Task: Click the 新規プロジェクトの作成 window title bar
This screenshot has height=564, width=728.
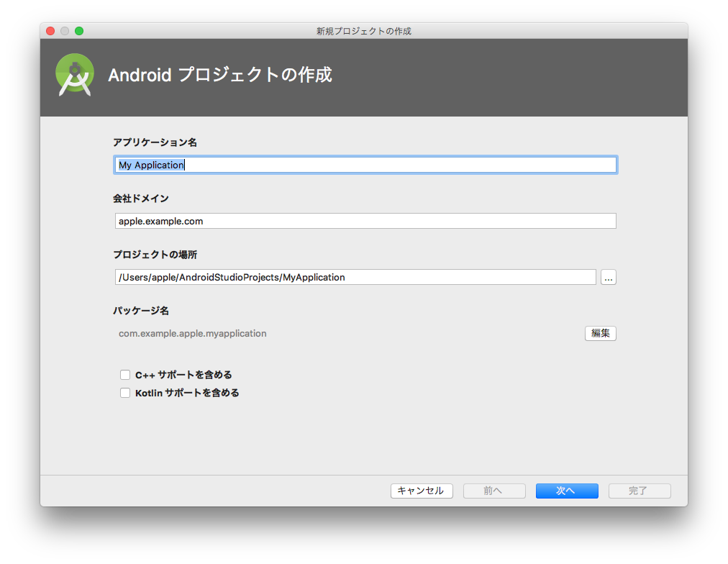Action: pyautogui.click(x=363, y=31)
